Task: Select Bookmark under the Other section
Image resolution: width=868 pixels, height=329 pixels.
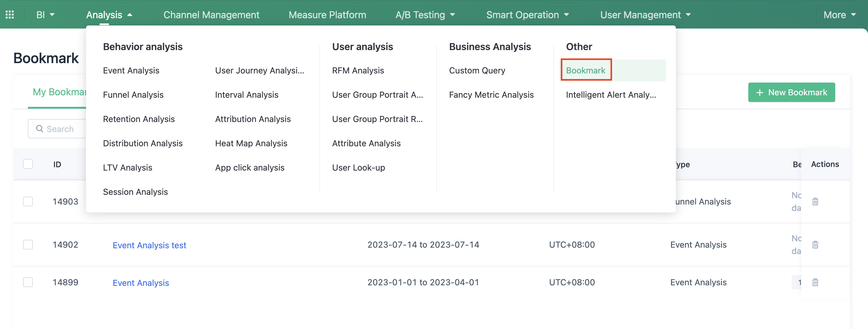Action: point(586,70)
